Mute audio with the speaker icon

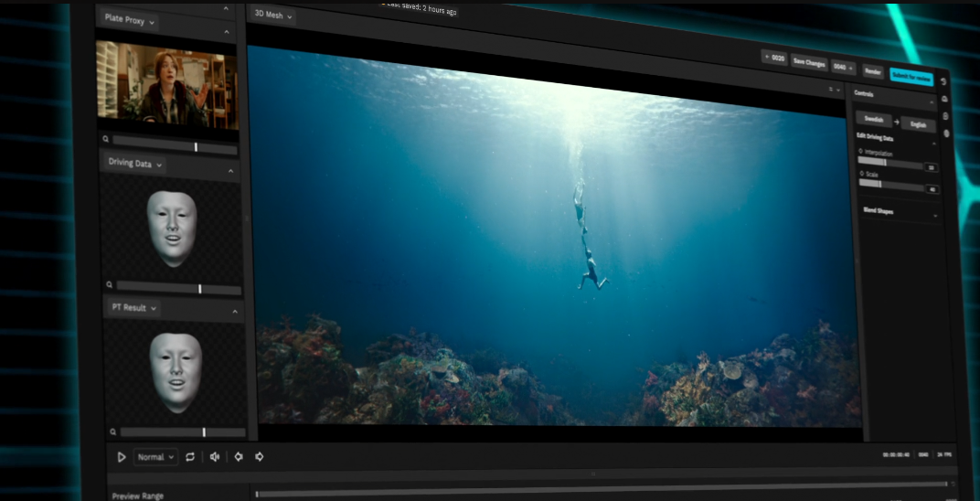tap(214, 457)
